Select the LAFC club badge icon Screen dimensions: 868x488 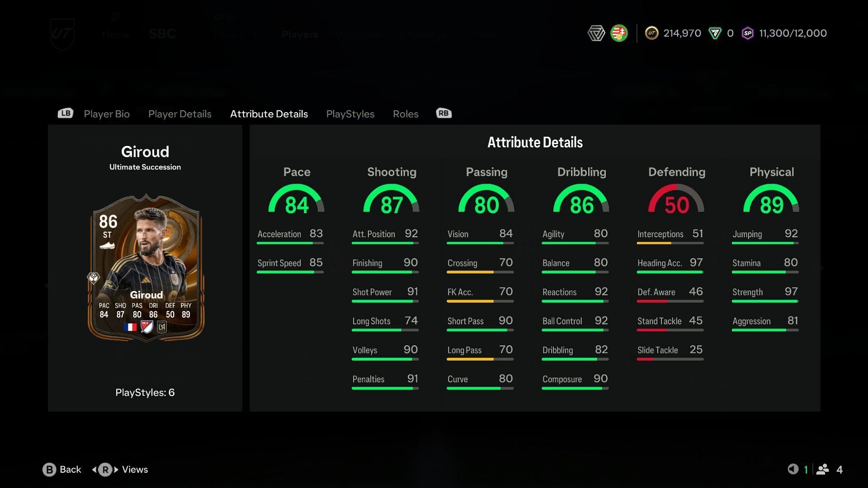[x=161, y=327]
